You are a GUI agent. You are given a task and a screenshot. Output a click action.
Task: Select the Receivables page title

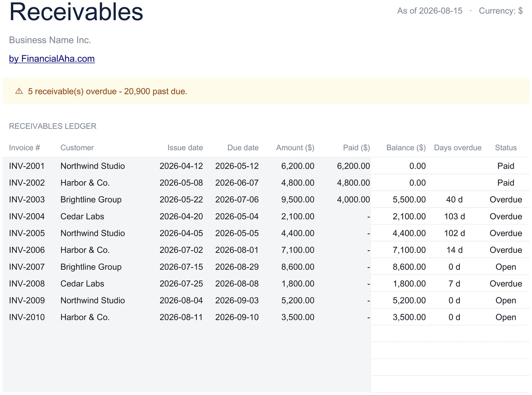coord(76,12)
